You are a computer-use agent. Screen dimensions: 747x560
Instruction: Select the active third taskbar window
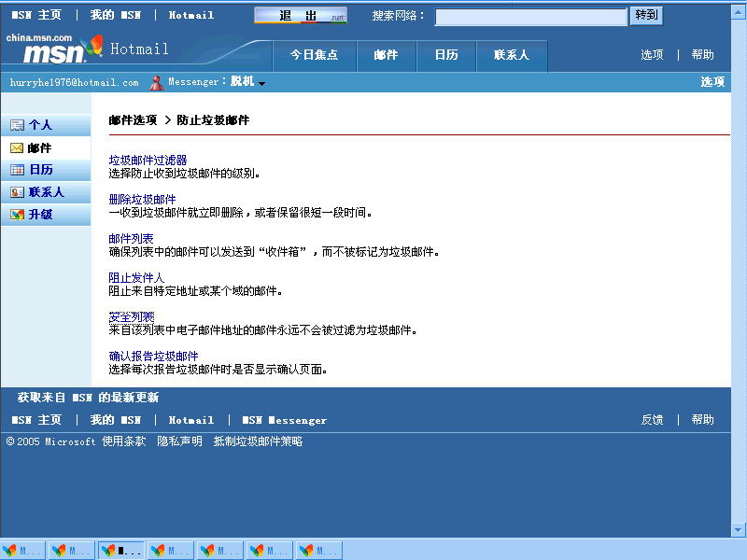pos(121,551)
